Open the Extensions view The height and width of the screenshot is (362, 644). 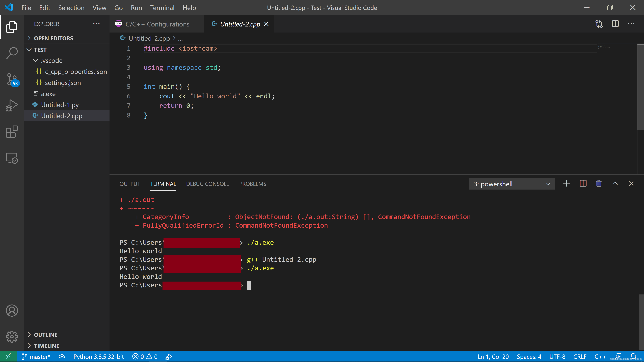click(12, 132)
